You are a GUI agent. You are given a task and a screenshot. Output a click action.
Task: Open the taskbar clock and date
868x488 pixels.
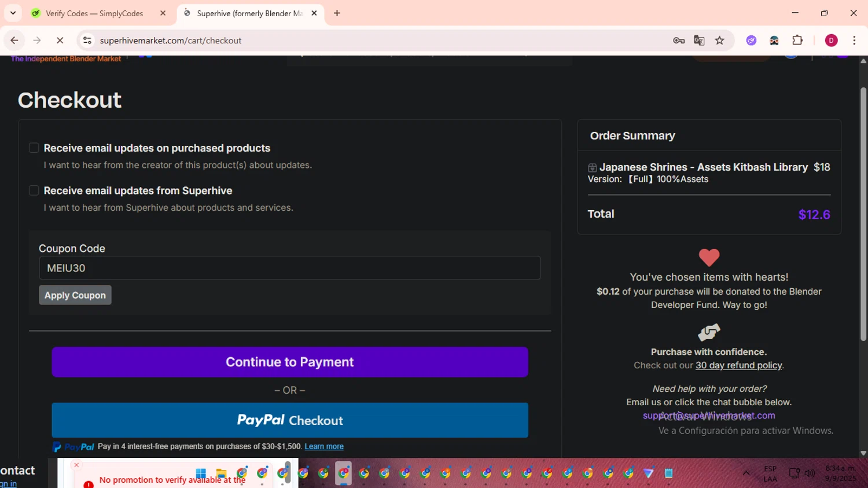[840, 474]
